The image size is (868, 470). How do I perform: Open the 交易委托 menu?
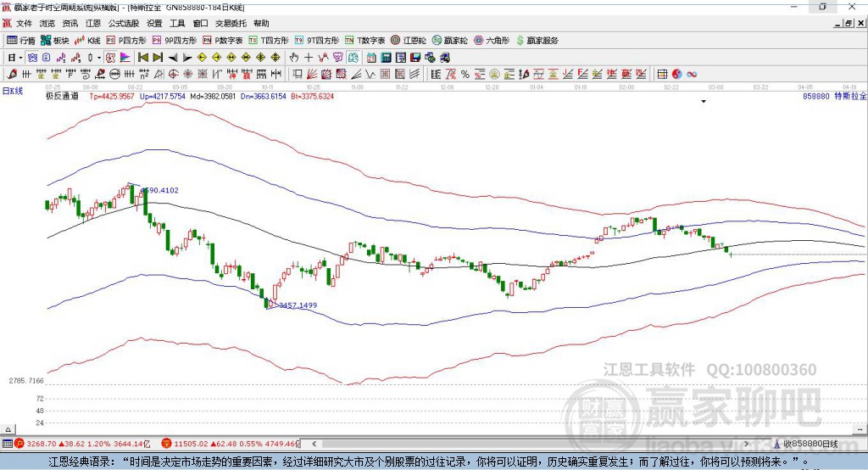point(231,23)
